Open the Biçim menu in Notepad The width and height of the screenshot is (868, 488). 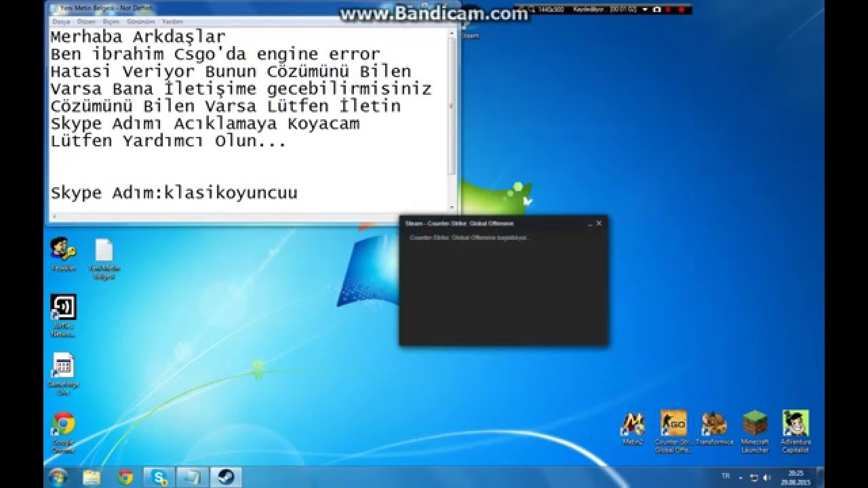click(x=111, y=22)
